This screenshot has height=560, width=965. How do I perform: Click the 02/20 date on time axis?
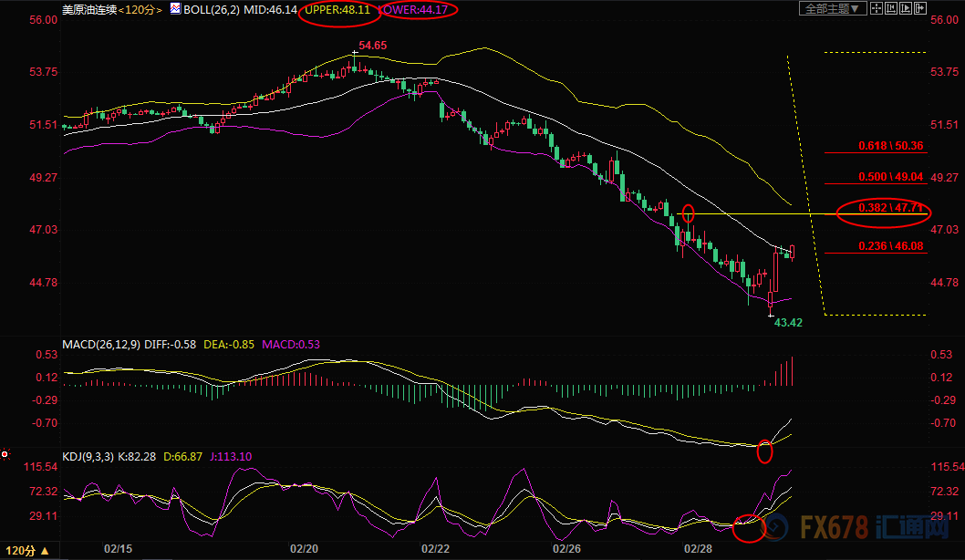(304, 548)
